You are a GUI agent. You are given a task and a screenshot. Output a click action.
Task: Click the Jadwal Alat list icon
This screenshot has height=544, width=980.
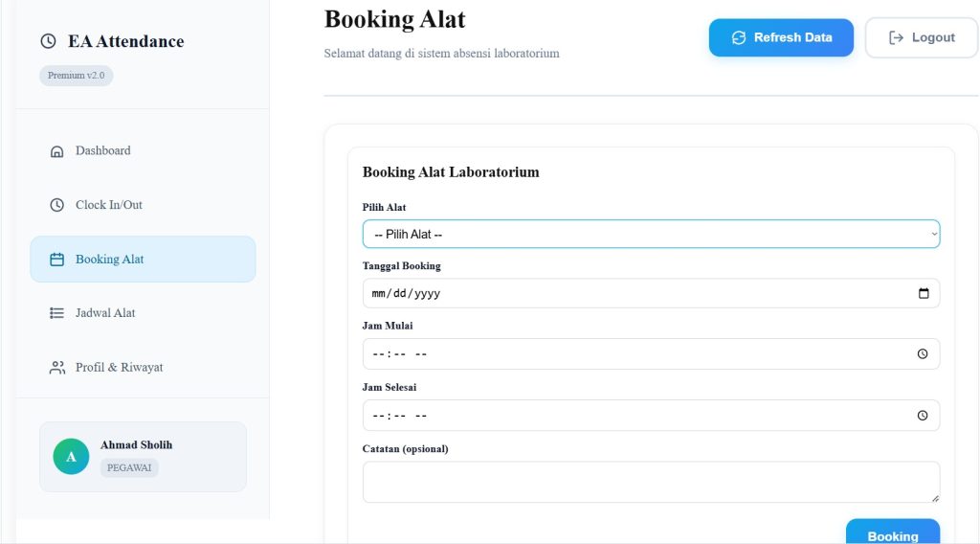coord(56,313)
